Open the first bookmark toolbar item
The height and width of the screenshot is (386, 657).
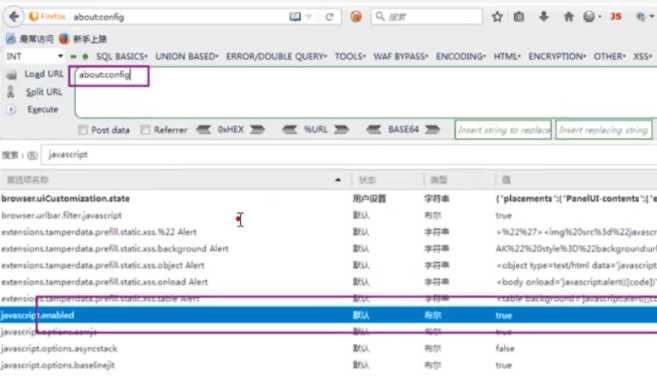pos(30,39)
